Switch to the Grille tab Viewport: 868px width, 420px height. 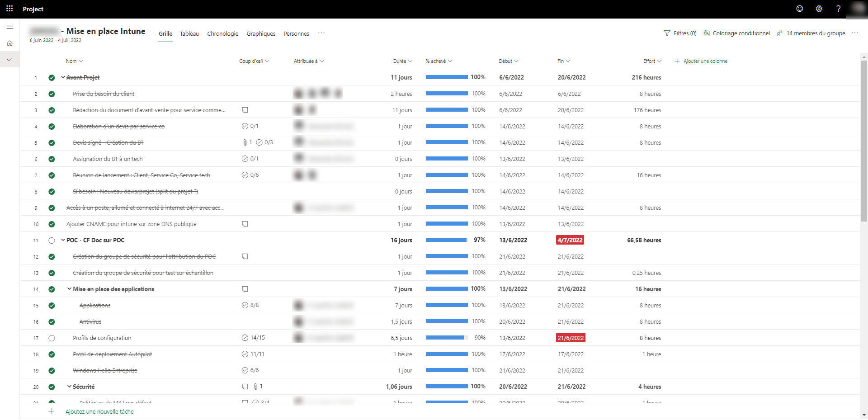coord(165,33)
